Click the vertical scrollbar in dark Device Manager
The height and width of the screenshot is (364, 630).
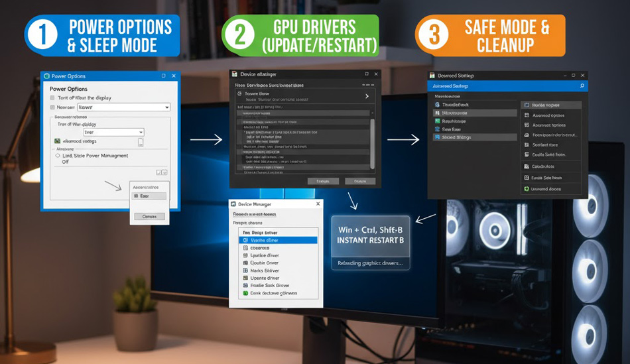pyautogui.click(x=372, y=143)
